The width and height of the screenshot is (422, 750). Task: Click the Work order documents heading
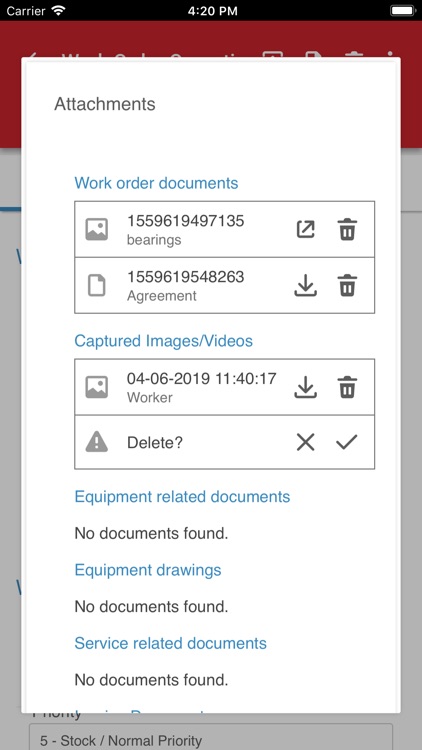[x=156, y=183]
